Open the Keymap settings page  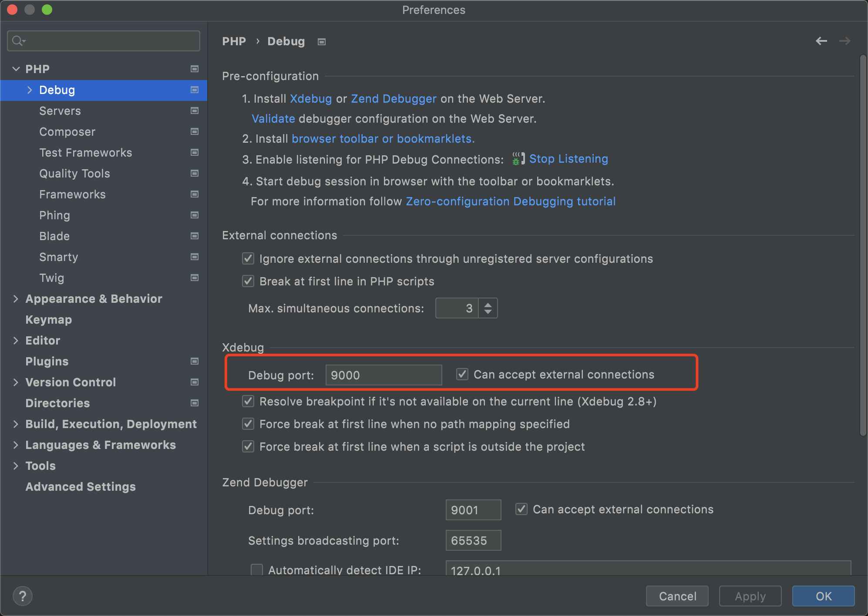coord(48,320)
